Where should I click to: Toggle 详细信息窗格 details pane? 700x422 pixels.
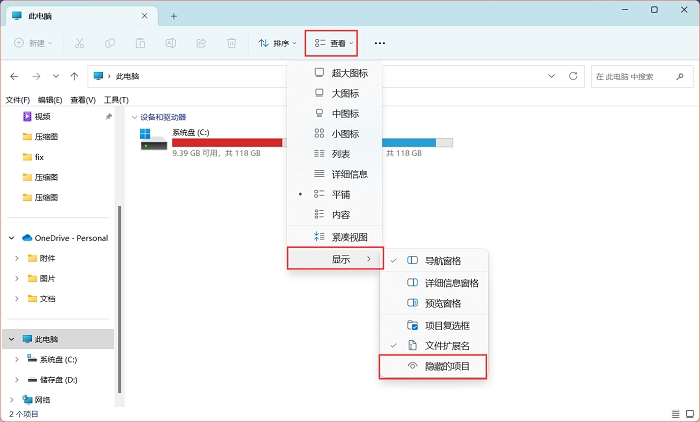point(433,283)
